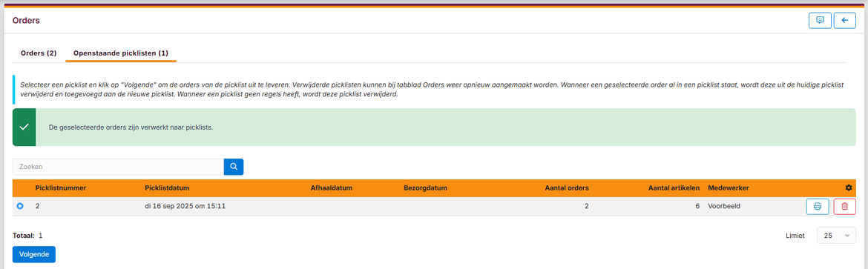This screenshot has width=868, height=269.
Task: Sort by Picklistnummer column header
Action: click(60, 188)
